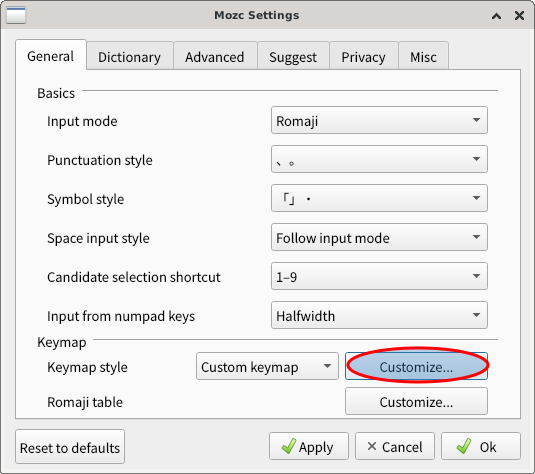Switch to the Dictionary tab
Image resolution: width=535 pixels, height=474 pixels.
130,56
